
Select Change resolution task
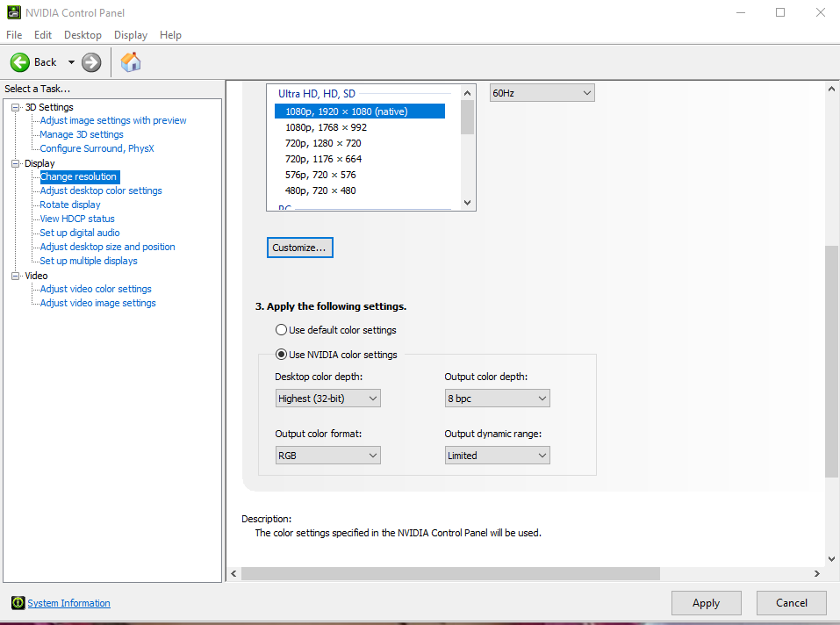coord(79,176)
